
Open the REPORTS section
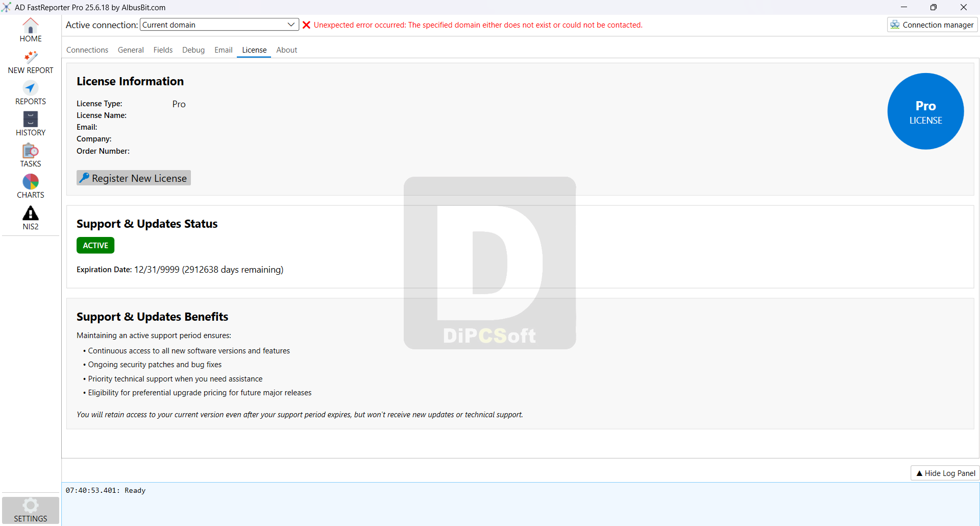(31, 93)
